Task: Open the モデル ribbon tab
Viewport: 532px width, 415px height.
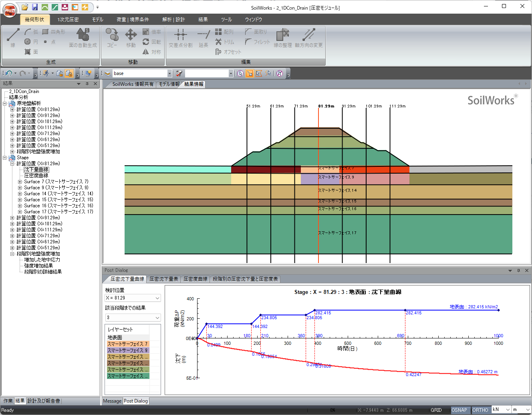Action: (x=97, y=20)
